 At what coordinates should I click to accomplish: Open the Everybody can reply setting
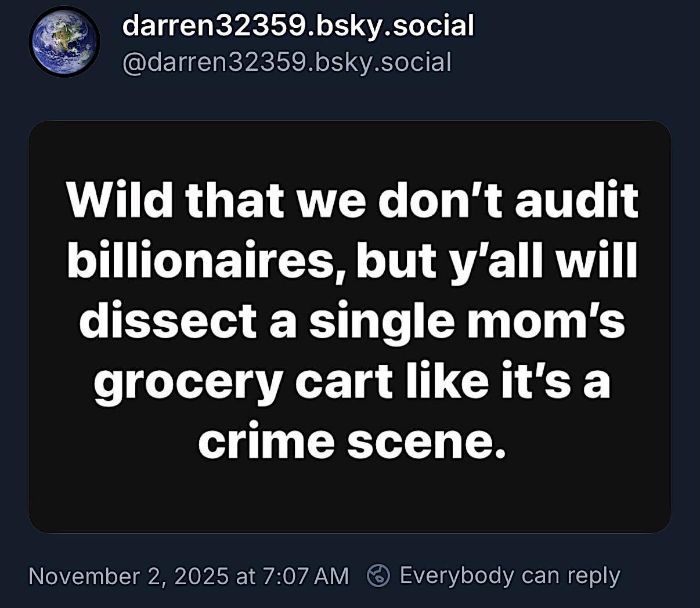tap(495, 576)
